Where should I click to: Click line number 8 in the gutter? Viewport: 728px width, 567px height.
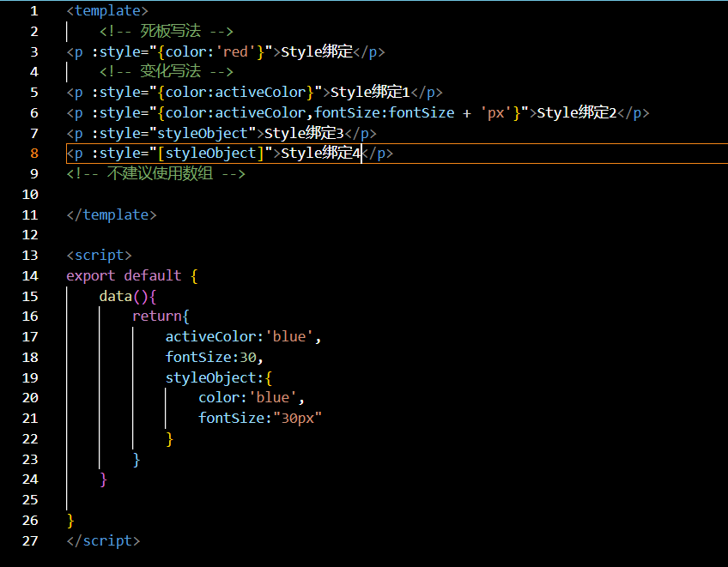coord(33,154)
